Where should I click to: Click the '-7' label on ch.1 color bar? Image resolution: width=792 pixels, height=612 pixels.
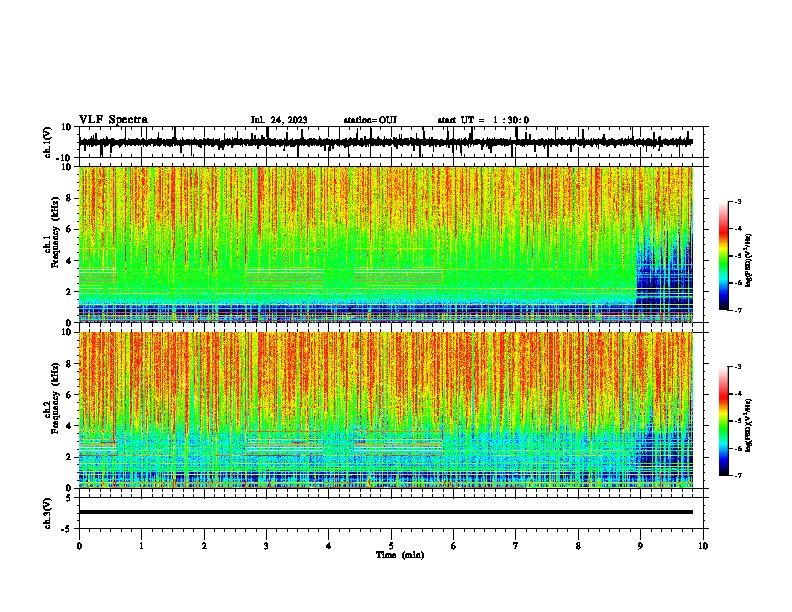(737, 310)
